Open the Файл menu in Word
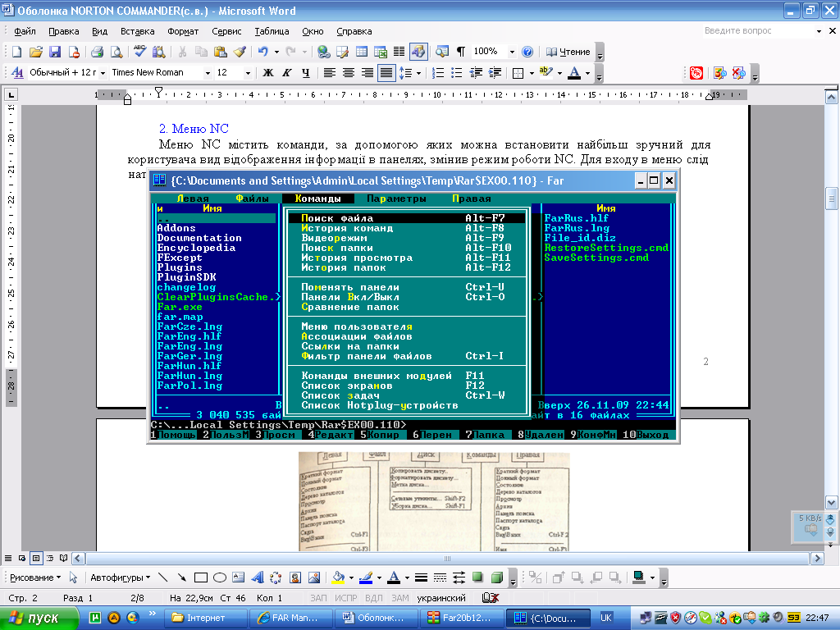This screenshot has height=630, width=840. click(x=25, y=31)
